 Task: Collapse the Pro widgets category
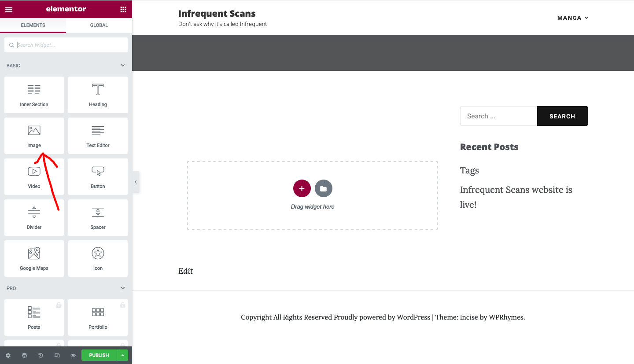pos(123,288)
